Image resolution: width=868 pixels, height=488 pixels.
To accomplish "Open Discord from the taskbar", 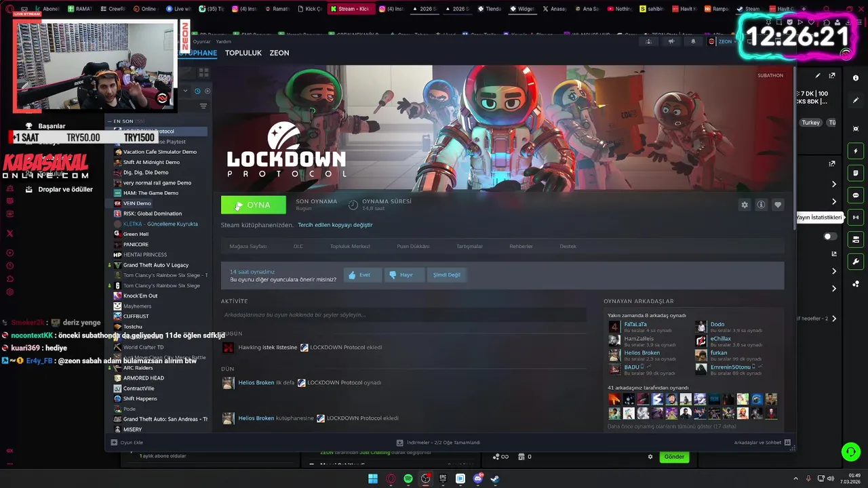I will (478, 479).
